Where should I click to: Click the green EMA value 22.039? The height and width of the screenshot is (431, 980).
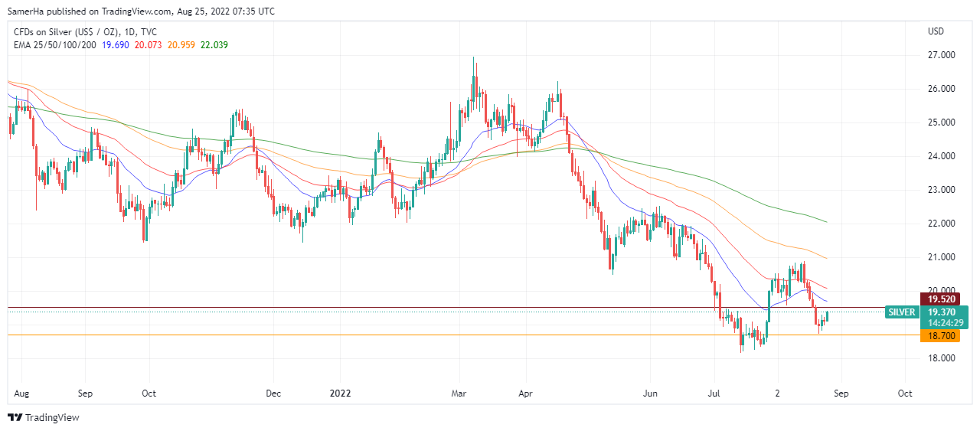pos(214,45)
